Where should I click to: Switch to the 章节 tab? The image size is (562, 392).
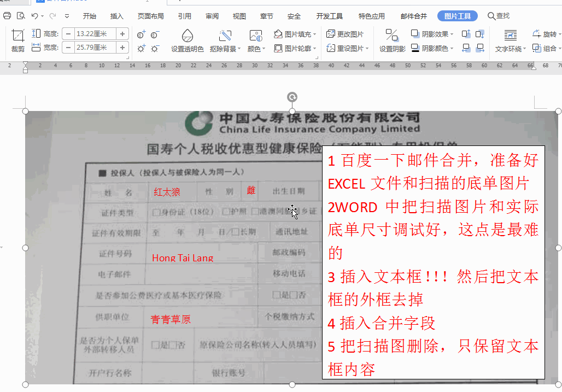(x=266, y=16)
